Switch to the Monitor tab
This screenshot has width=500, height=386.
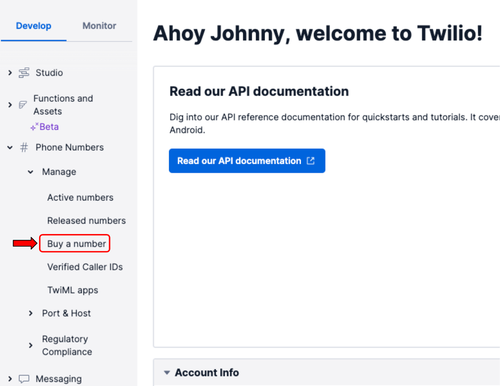click(x=99, y=26)
